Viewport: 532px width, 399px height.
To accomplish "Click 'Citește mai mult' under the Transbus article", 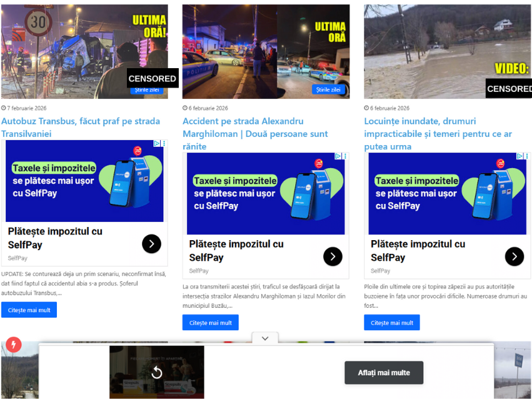I will pyautogui.click(x=29, y=310).
